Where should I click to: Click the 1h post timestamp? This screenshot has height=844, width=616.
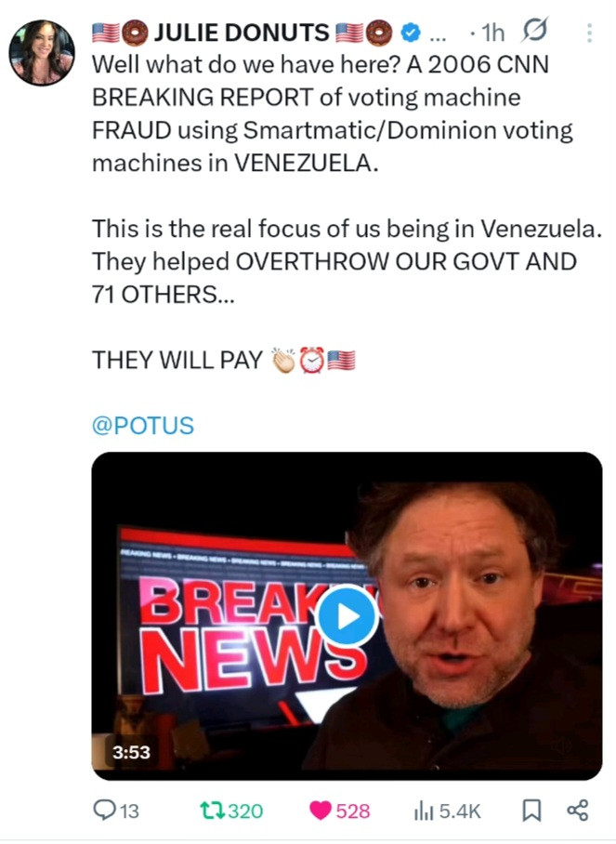pyautogui.click(x=492, y=33)
